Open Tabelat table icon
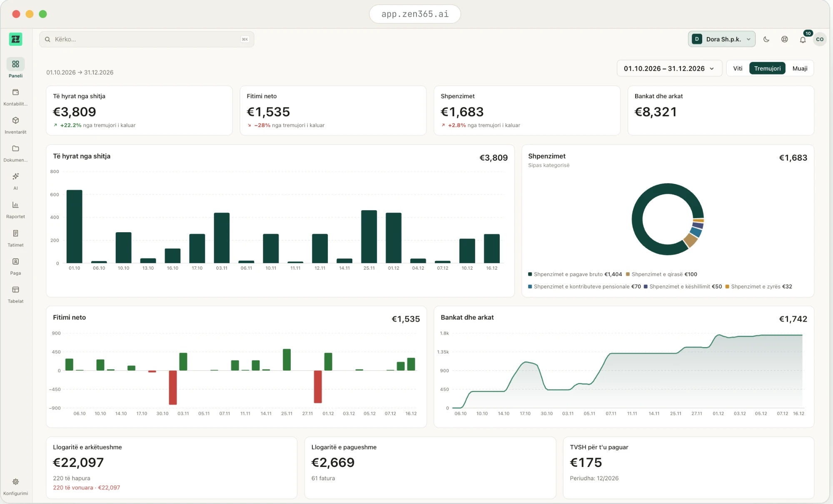 click(15, 290)
